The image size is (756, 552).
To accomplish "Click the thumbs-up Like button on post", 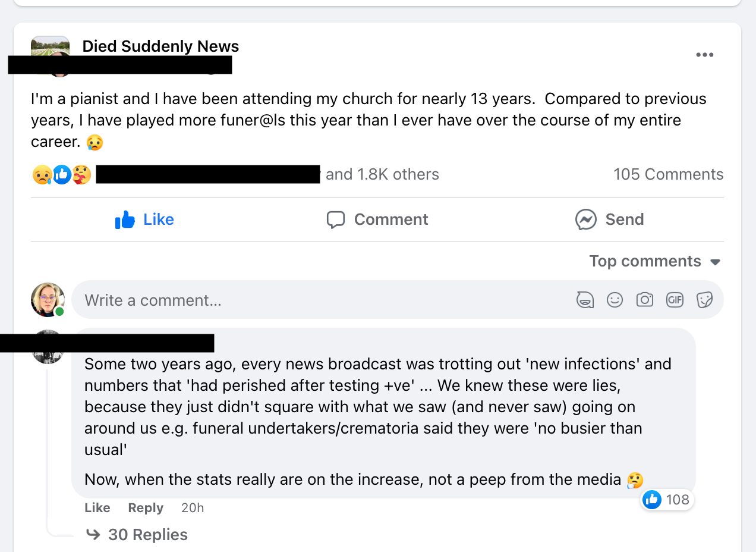I will pyautogui.click(x=144, y=219).
